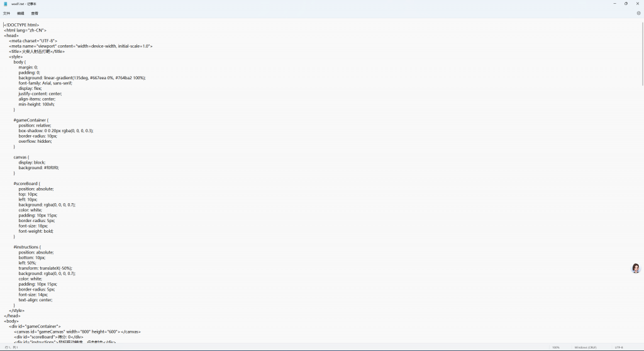
Task: Open the 编辑 (Edit) menu
Action: (x=21, y=13)
